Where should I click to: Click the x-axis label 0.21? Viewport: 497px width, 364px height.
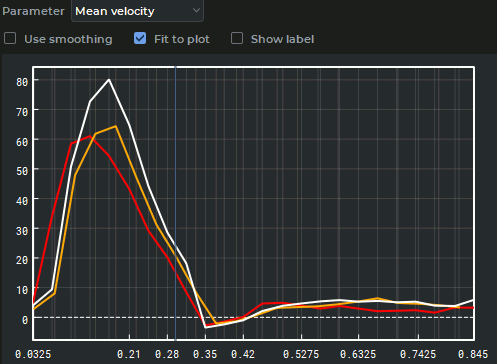tap(129, 354)
